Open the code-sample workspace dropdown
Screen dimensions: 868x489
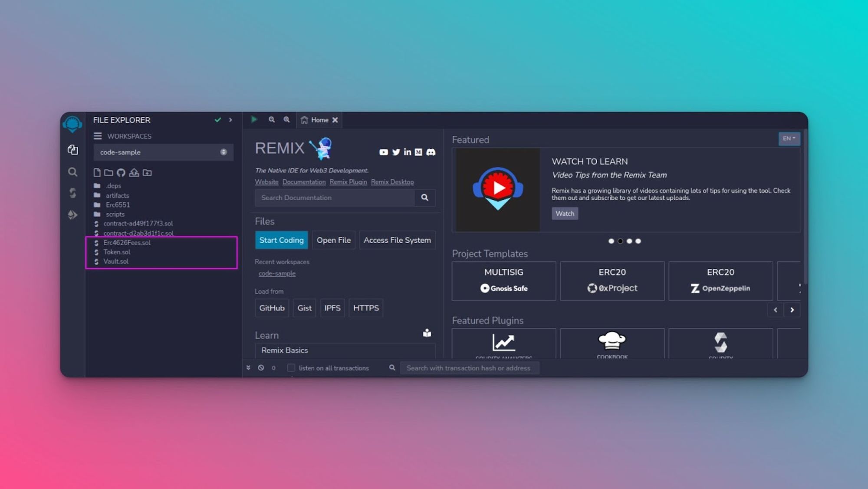point(163,152)
